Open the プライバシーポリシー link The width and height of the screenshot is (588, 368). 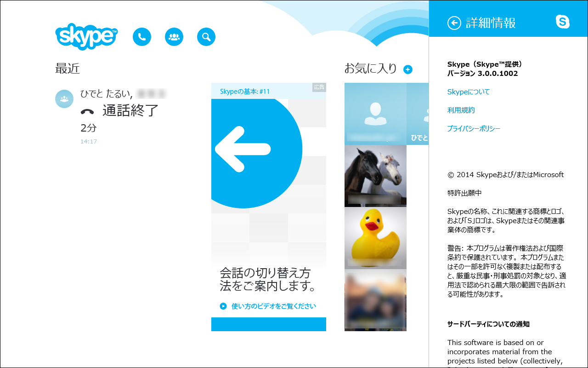[x=474, y=128]
